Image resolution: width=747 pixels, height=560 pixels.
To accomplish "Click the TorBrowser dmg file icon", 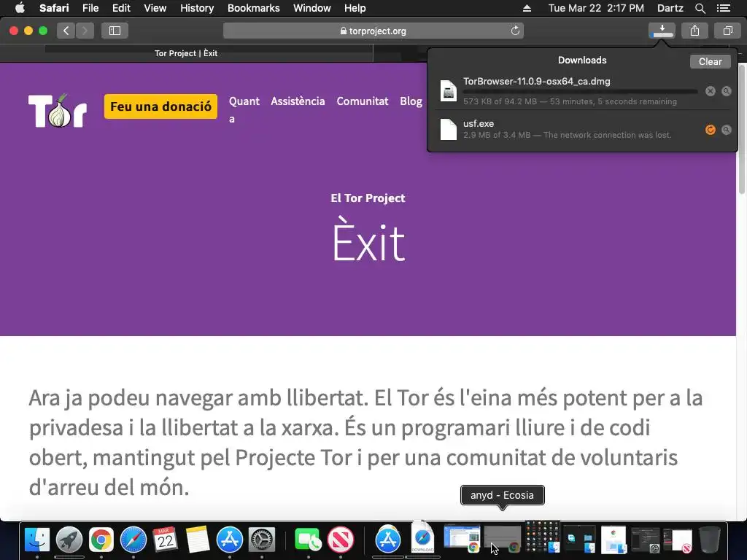I will [x=449, y=90].
